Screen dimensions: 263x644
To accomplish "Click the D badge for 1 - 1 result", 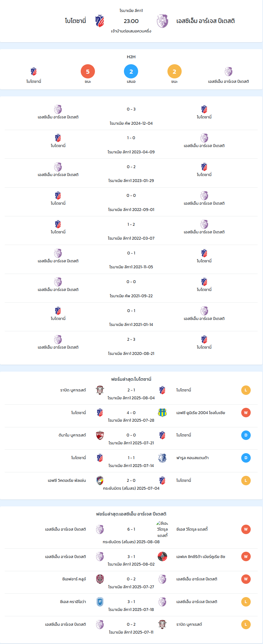I will tap(246, 458).
